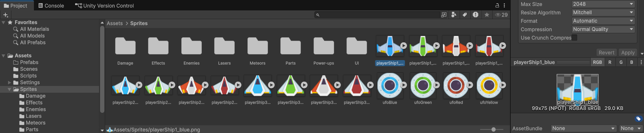Toggle the G channel preview button
Screen dimensions: 644x133
621,62
